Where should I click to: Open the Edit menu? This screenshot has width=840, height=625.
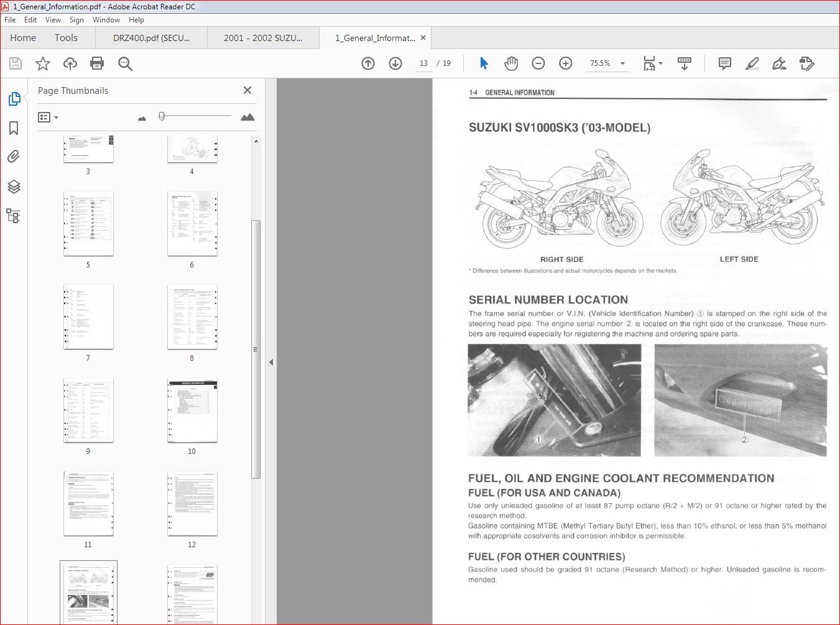coord(30,20)
